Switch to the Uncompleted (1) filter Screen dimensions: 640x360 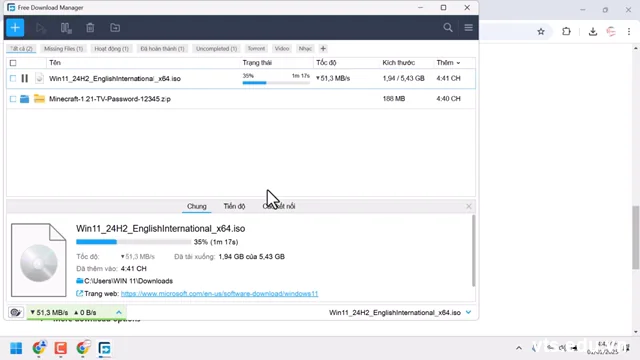click(x=216, y=49)
